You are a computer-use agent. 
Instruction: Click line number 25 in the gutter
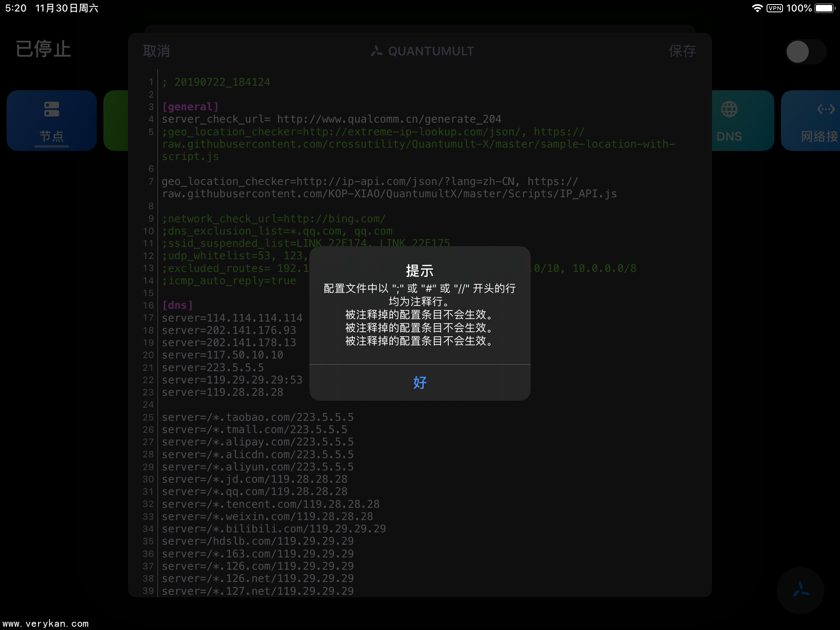[x=148, y=417]
